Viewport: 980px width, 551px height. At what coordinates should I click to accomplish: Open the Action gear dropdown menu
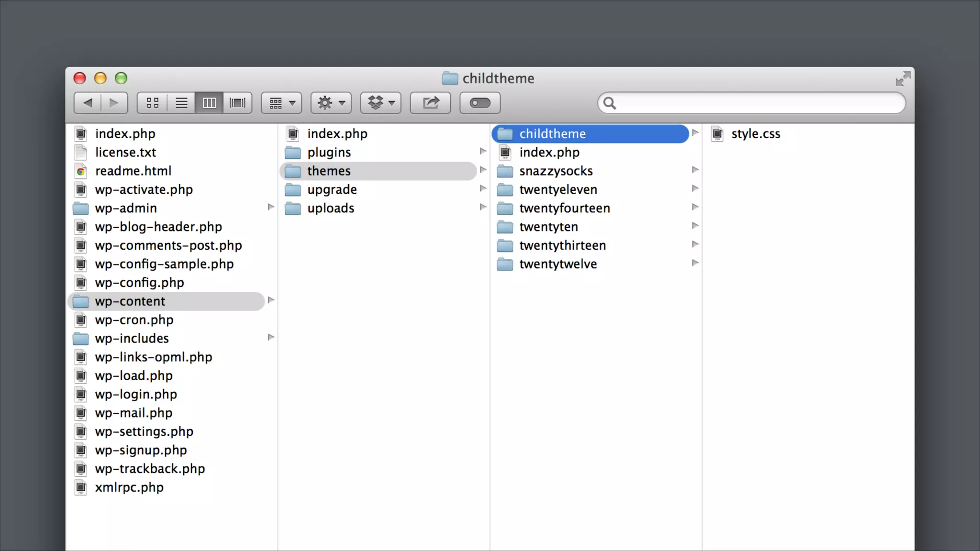(331, 103)
